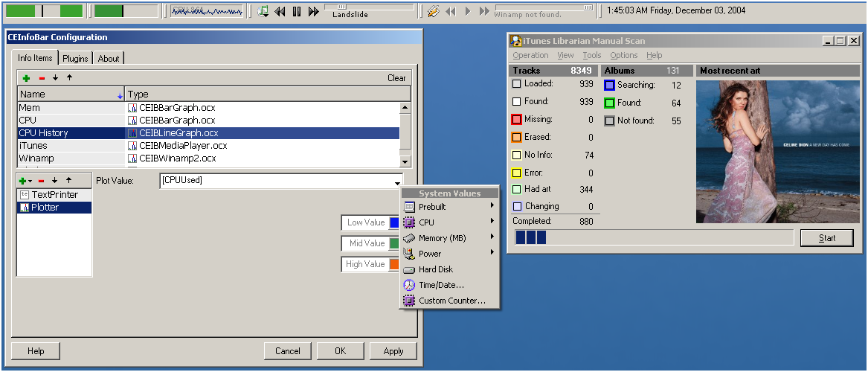Click the Celine Dion album art
This screenshot has height=372, width=868.
point(778,152)
